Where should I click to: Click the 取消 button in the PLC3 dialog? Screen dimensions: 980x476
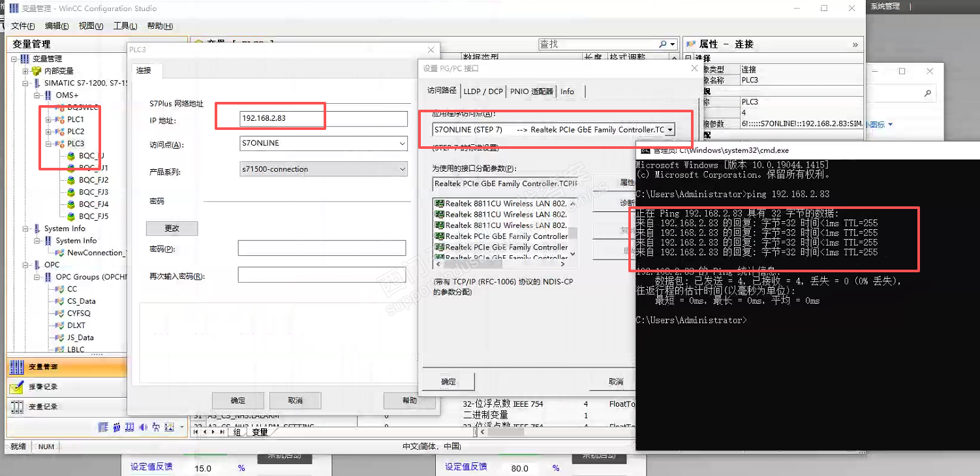(x=295, y=400)
